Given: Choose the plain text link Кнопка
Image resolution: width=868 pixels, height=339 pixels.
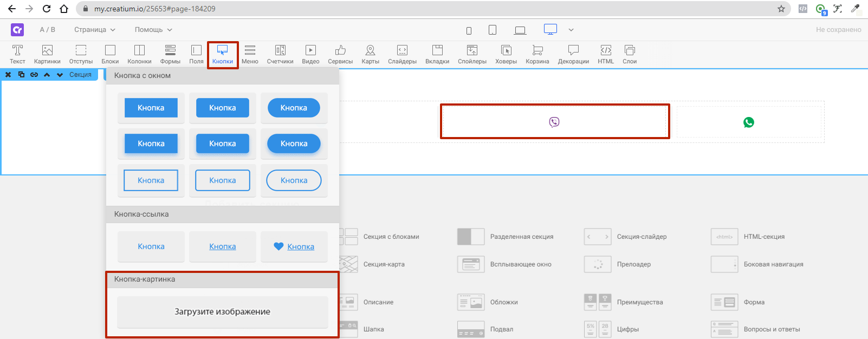Looking at the screenshot, I should coord(151,246).
